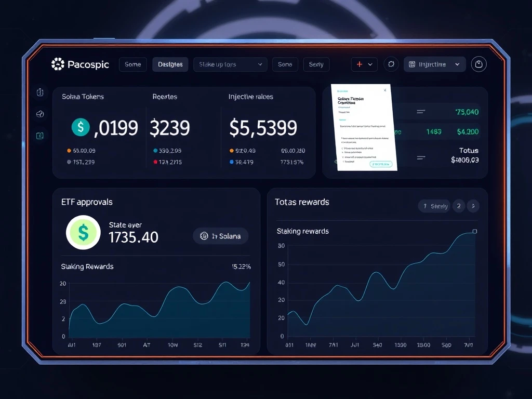The width and height of the screenshot is (532, 399).
Task: Close the white popup document
Action: click(x=385, y=90)
